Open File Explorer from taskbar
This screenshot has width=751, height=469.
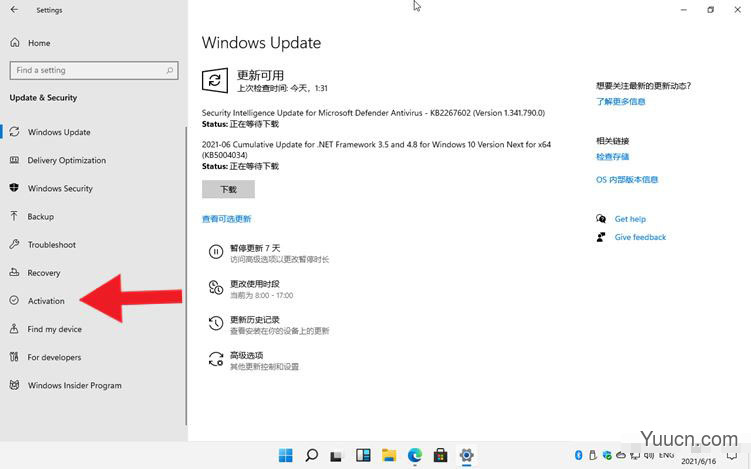point(389,455)
